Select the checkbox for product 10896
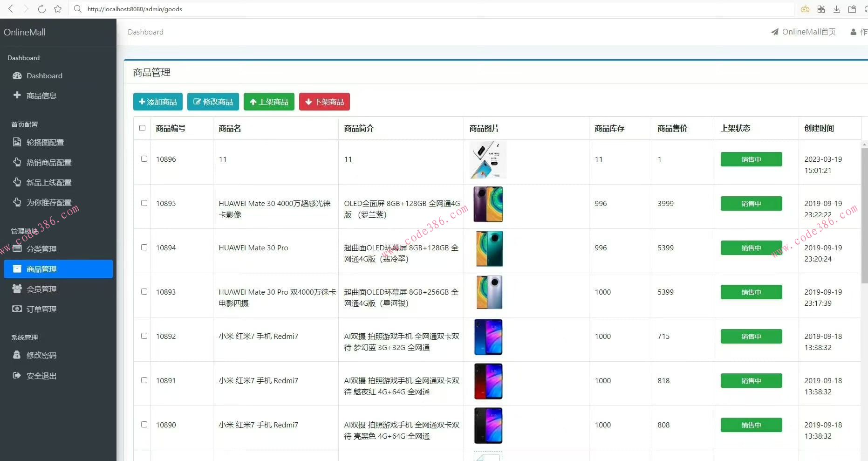The height and width of the screenshot is (461, 868). (144, 158)
